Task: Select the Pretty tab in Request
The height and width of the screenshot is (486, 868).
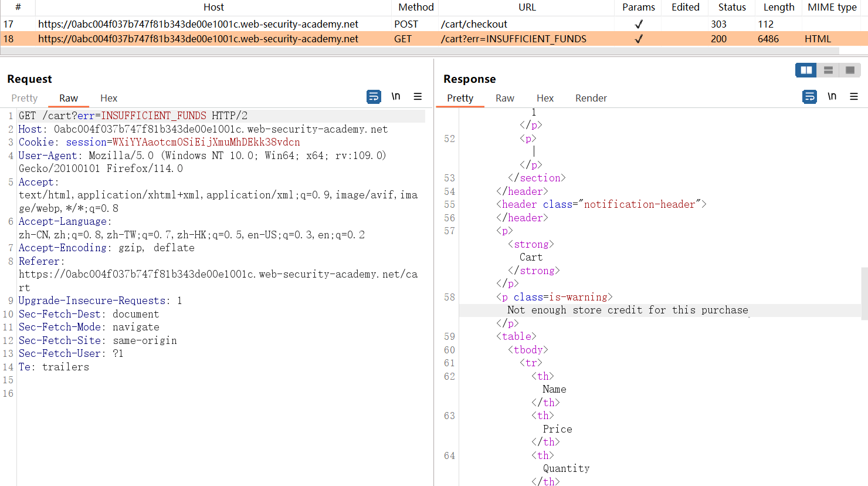Action: coord(24,98)
